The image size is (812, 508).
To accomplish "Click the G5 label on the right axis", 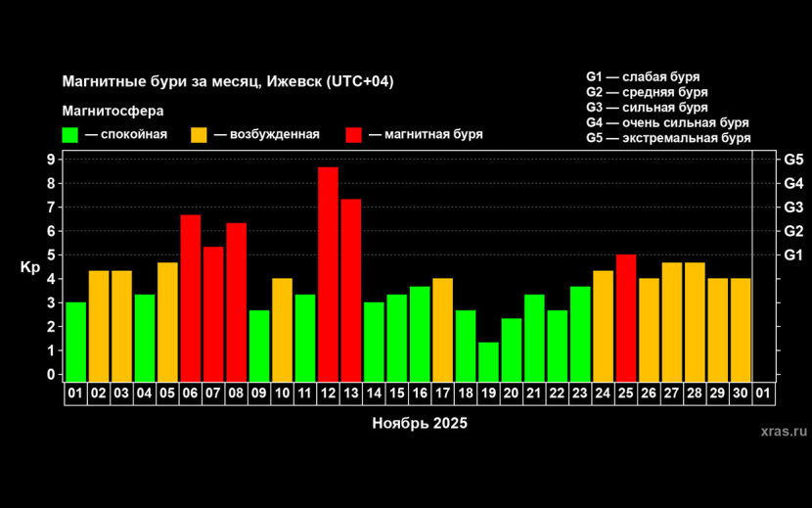I will point(792,160).
